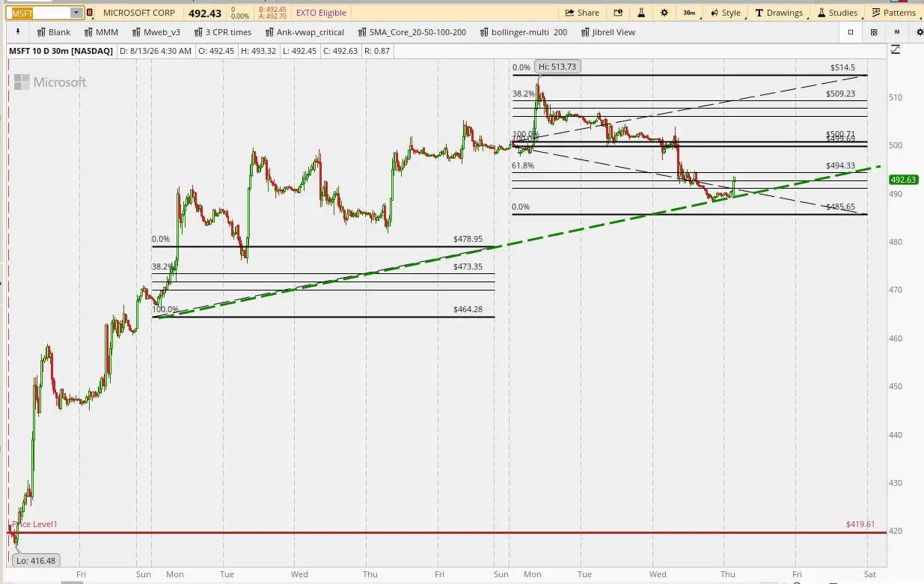Click the red symbol link color icon

91,13
